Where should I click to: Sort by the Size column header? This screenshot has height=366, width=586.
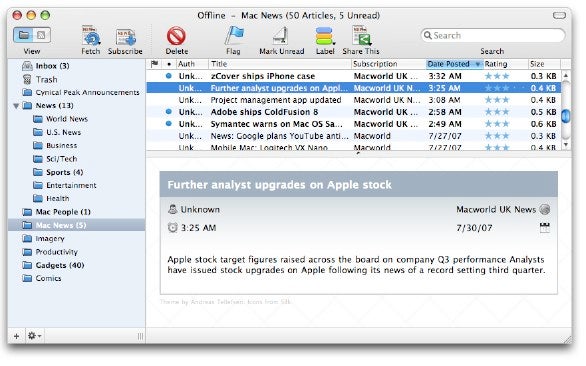pyautogui.click(x=544, y=64)
